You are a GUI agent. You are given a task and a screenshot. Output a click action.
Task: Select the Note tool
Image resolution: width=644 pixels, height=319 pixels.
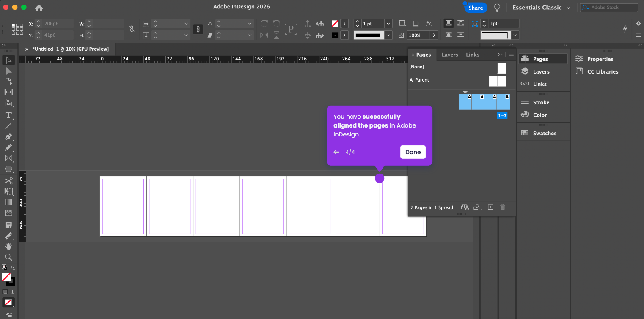click(8, 225)
